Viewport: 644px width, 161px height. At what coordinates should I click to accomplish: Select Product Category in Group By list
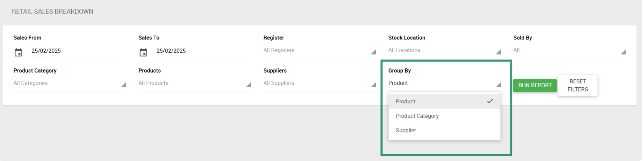click(444, 116)
